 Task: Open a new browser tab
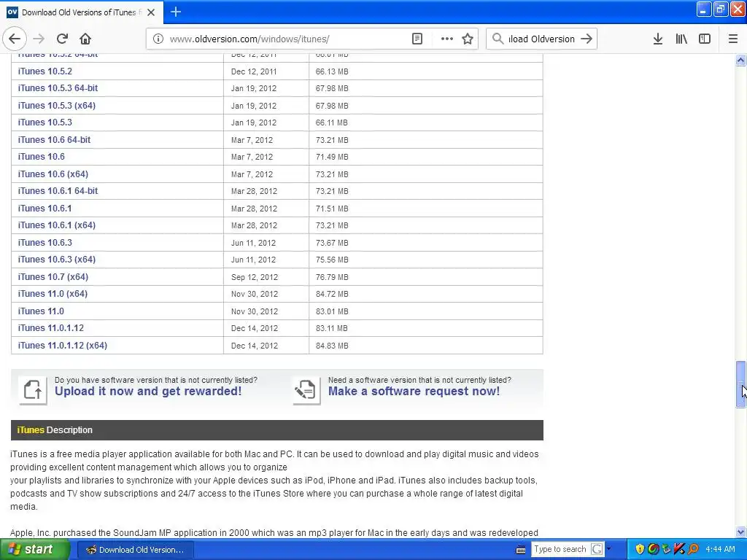[175, 12]
